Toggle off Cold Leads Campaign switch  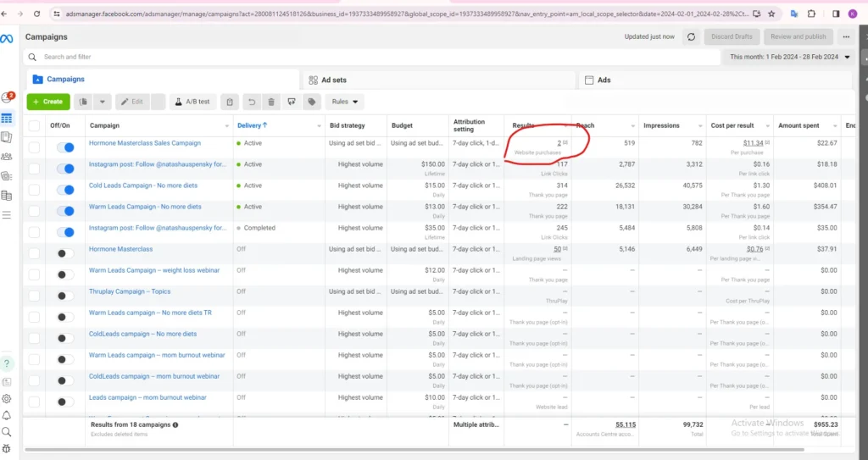(x=64, y=190)
